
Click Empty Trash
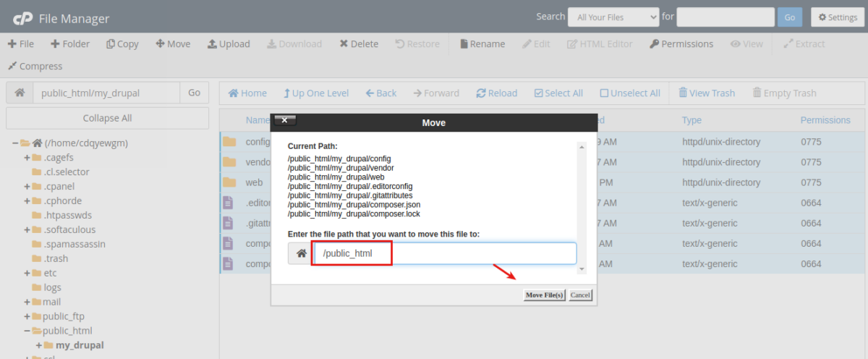click(x=785, y=93)
